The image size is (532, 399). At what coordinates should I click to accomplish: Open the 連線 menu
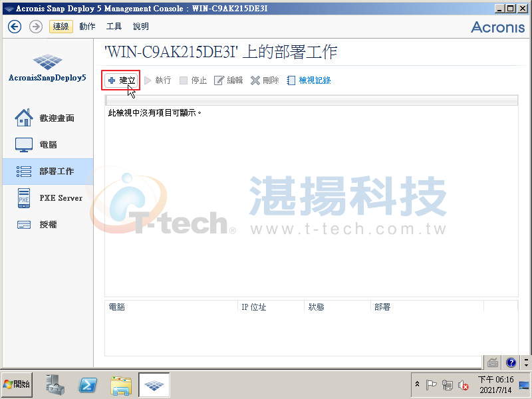(61, 27)
